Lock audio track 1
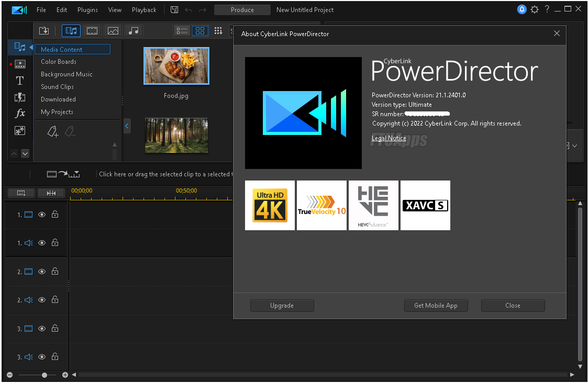The height and width of the screenshot is (383, 588). point(55,242)
